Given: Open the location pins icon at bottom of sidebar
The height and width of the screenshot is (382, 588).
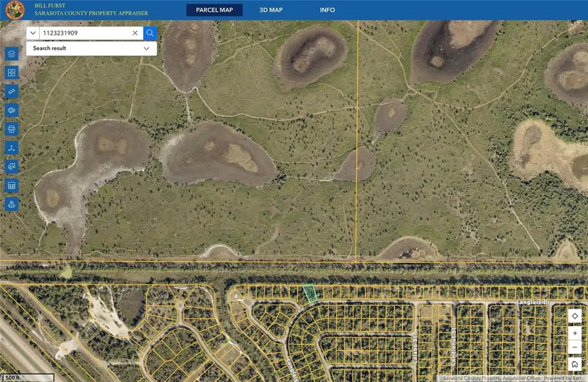Looking at the screenshot, I should (x=12, y=204).
